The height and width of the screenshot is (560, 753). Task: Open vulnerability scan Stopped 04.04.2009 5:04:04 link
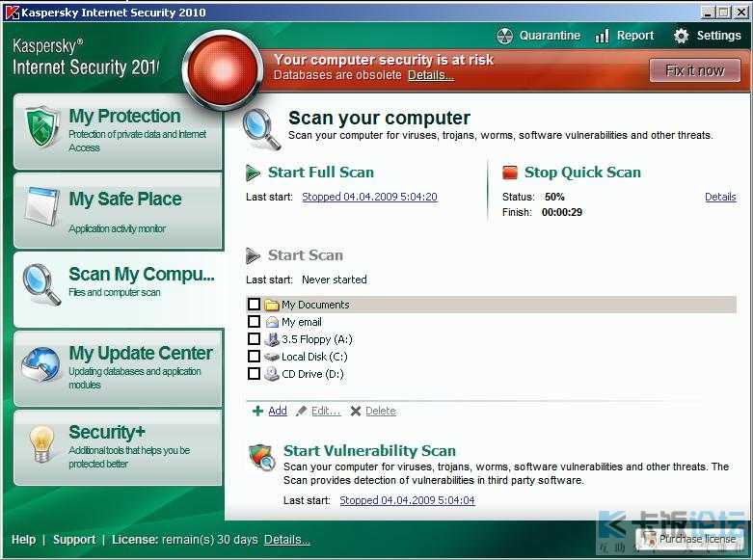point(407,500)
